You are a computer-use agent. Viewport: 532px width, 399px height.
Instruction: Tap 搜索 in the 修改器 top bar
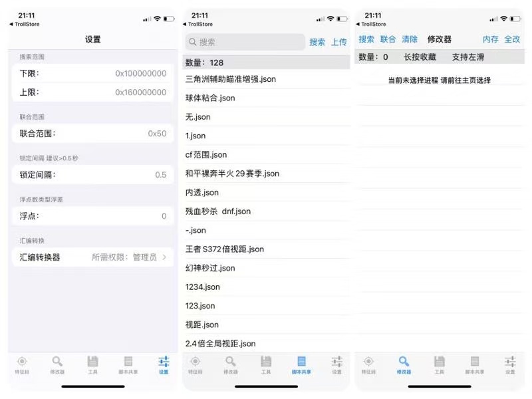(366, 39)
